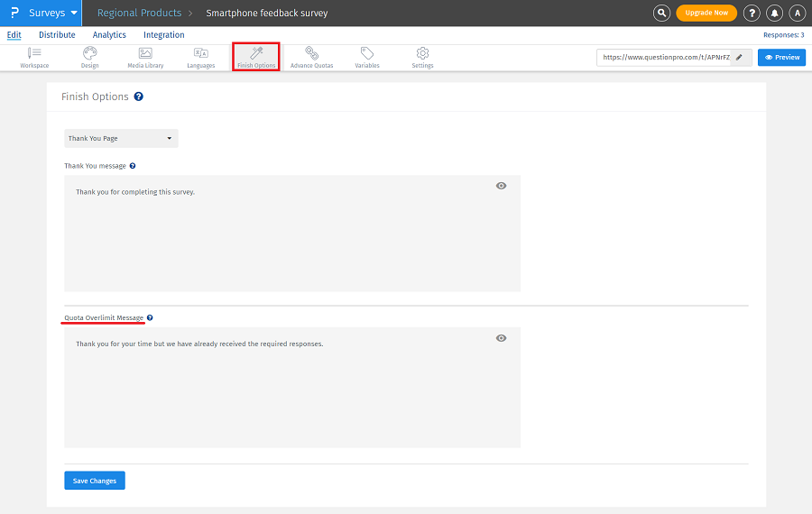Expand the Thank You Page dropdown
The height and width of the screenshot is (514, 812).
[x=121, y=139]
